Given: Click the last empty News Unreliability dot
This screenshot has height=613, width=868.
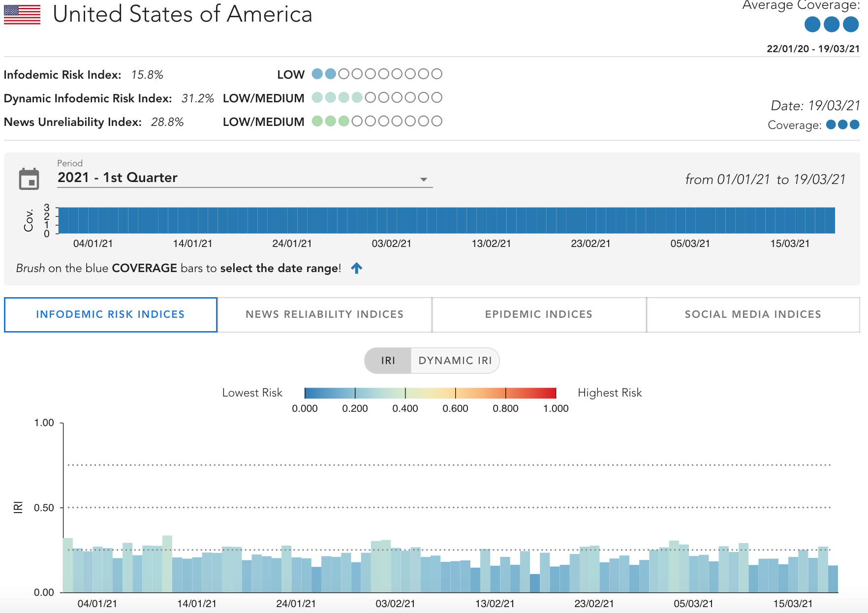Looking at the screenshot, I should pos(436,122).
